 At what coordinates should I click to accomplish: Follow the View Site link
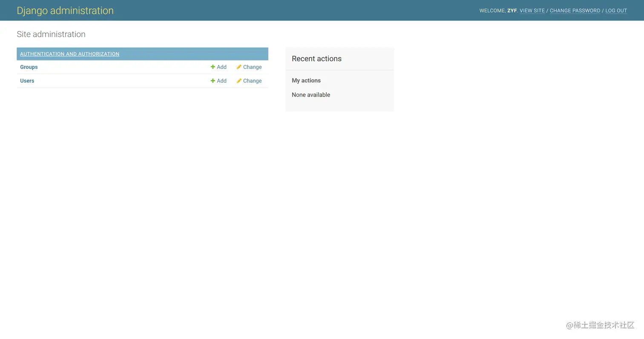pos(532,11)
